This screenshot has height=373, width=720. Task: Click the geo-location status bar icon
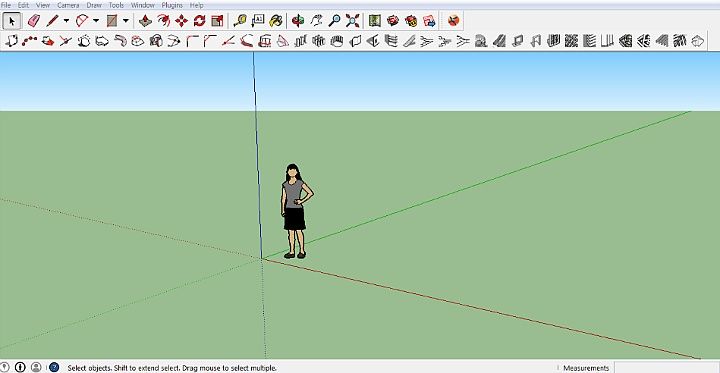pyautogui.click(x=4, y=367)
